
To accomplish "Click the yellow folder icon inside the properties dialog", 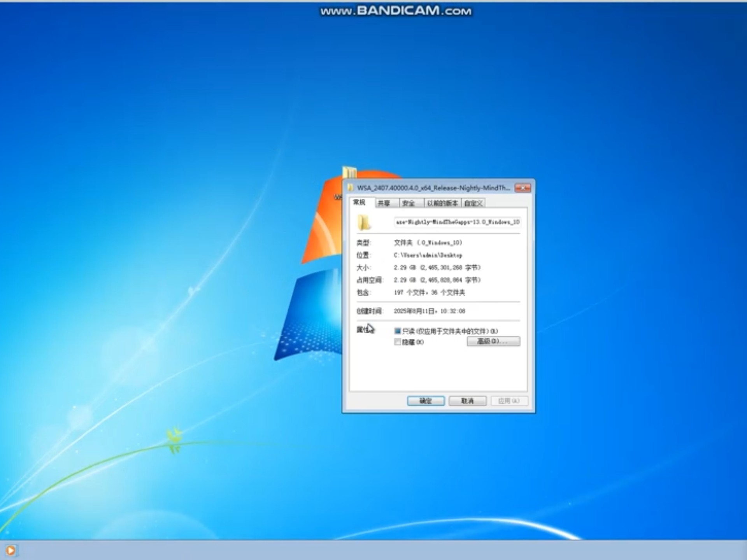I will [363, 222].
